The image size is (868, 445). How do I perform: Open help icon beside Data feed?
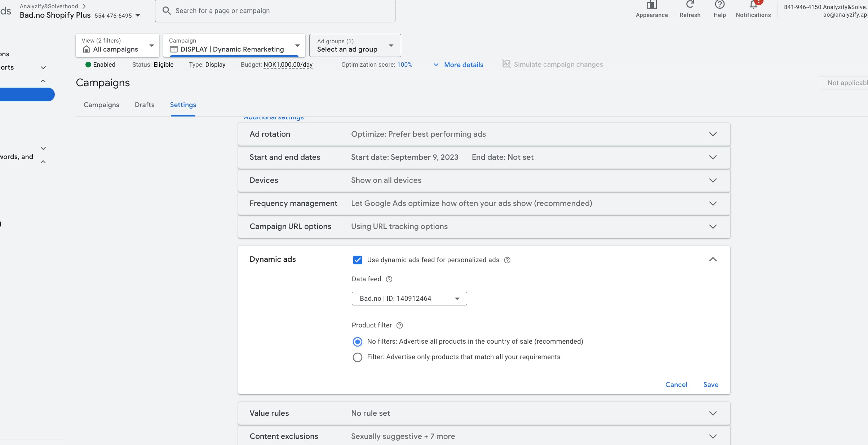point(389,279)
